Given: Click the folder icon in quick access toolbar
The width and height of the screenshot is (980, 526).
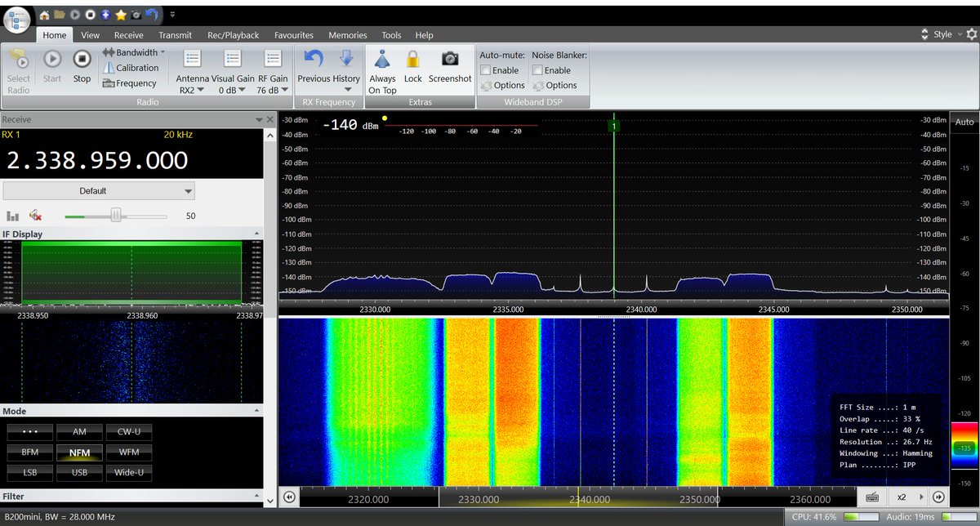Looking at the screenshot, I should click(x=59, y=15).
